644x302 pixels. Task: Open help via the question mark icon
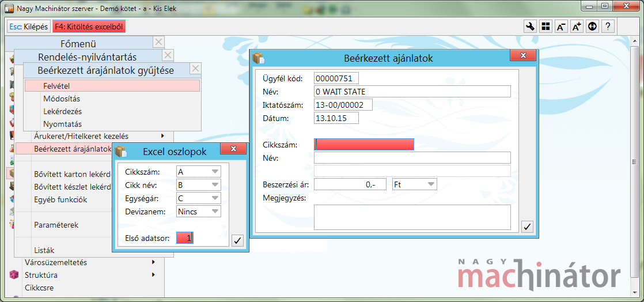[608, 27]
